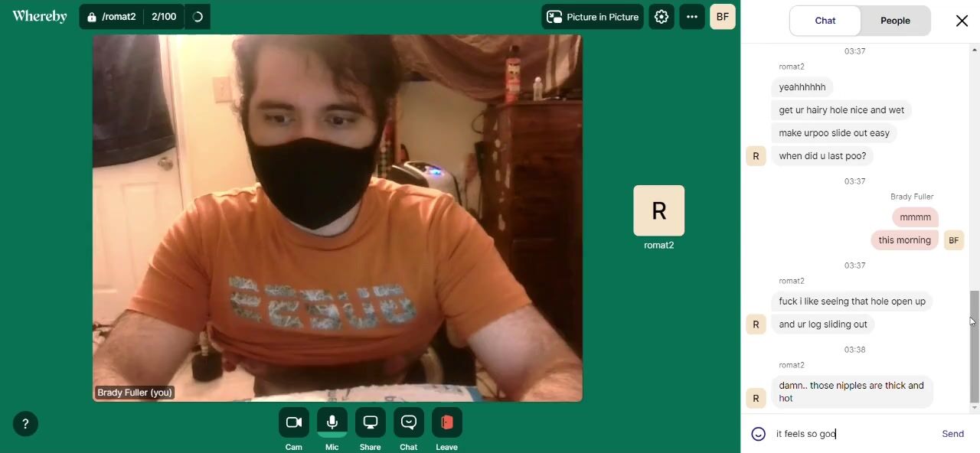Select the Chat tab
This screenshot has width=980, height=453.
click(x=825, y=21)
